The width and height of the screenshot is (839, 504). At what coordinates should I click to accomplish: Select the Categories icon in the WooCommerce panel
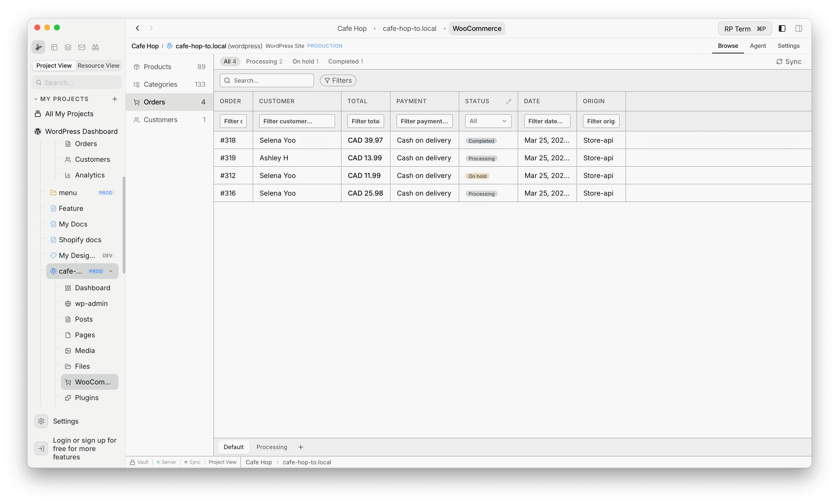[137, 84]
